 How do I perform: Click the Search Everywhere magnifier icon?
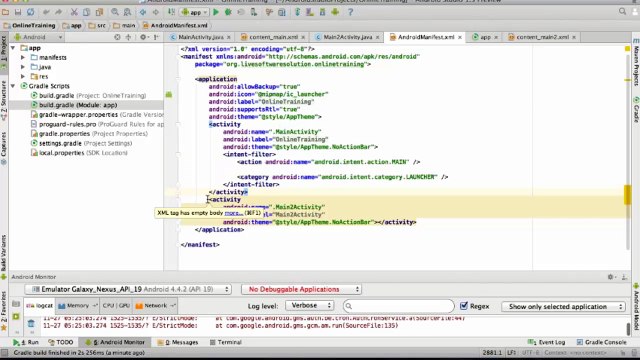pos(622,12)
